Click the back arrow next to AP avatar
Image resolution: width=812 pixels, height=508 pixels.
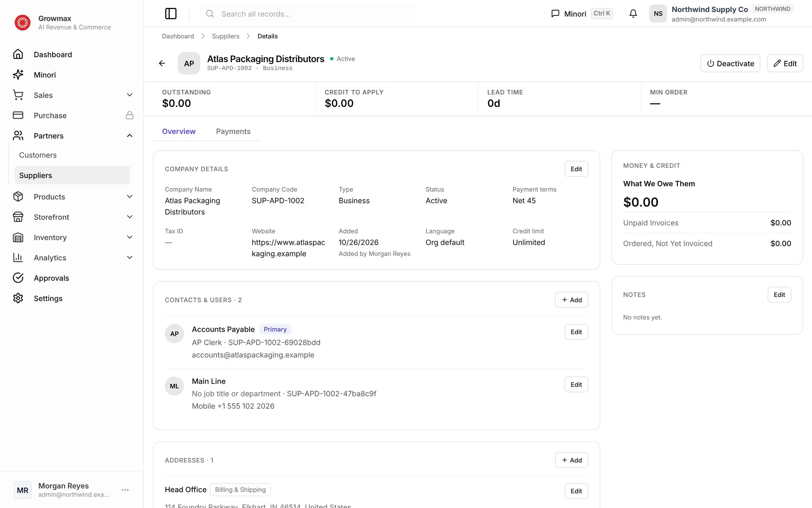162,63
